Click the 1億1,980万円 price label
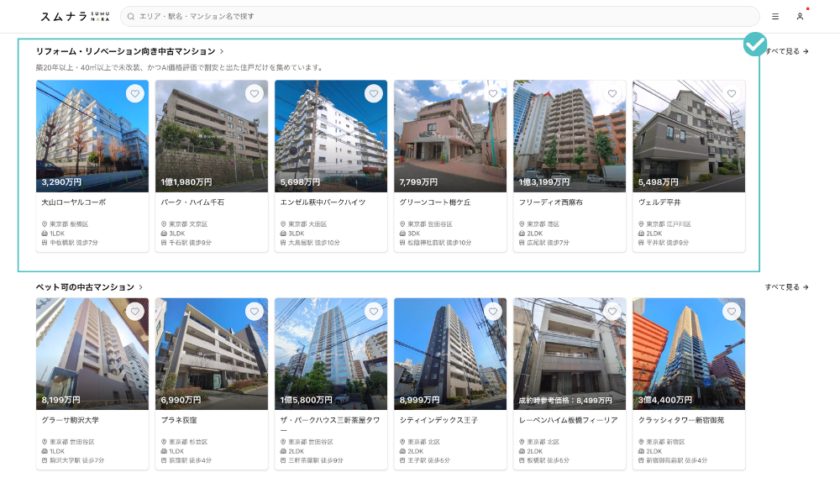Image resolution: width=840 pixels, height=504 pixels. [186, 182]
